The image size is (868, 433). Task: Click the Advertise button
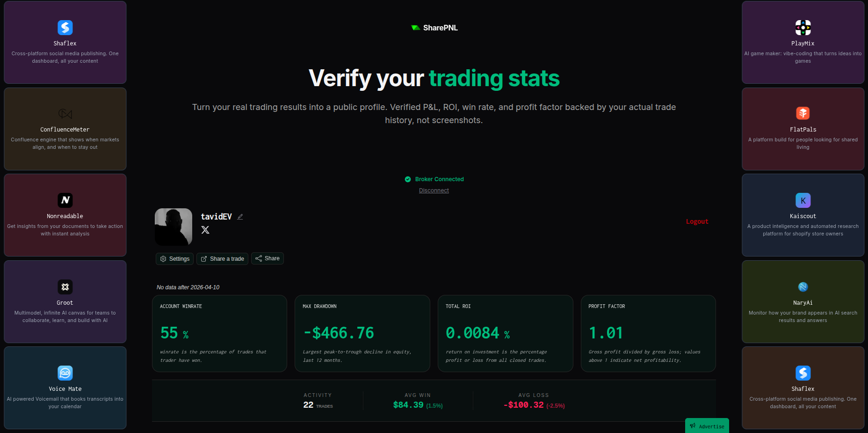tap(707, 426)
